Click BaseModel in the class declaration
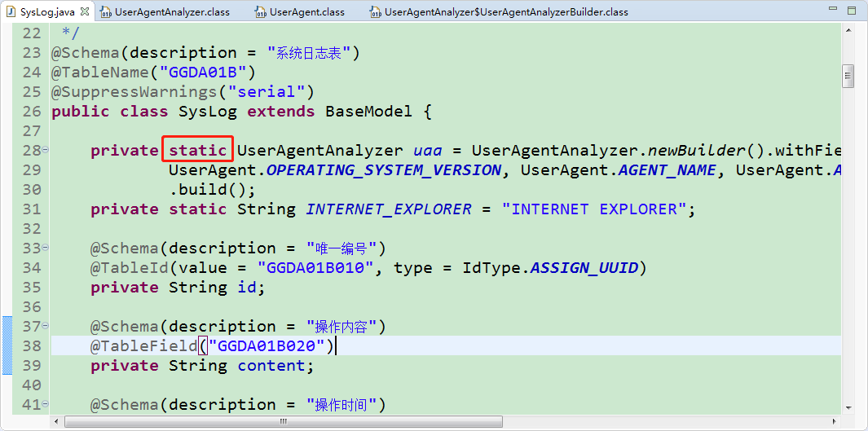The image size is (868, 431). pyautogui.click(x=368, y=111)
